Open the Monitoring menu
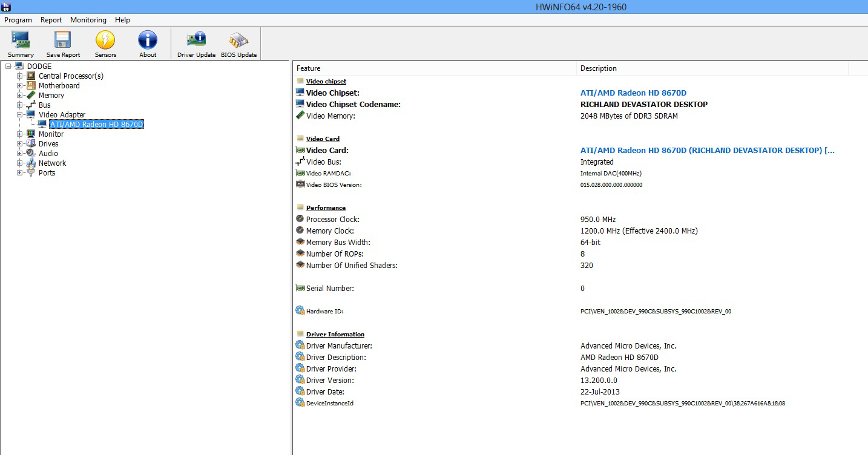This screenshot has width=868, height=455. (88, 20)
